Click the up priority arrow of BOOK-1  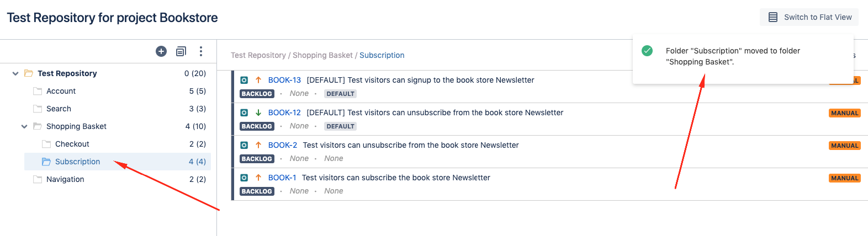click(258, 178)
